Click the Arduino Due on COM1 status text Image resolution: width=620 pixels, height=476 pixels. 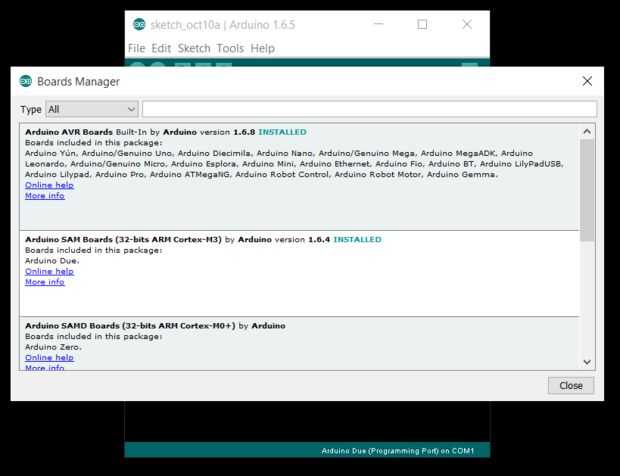(x=397, y=451)
